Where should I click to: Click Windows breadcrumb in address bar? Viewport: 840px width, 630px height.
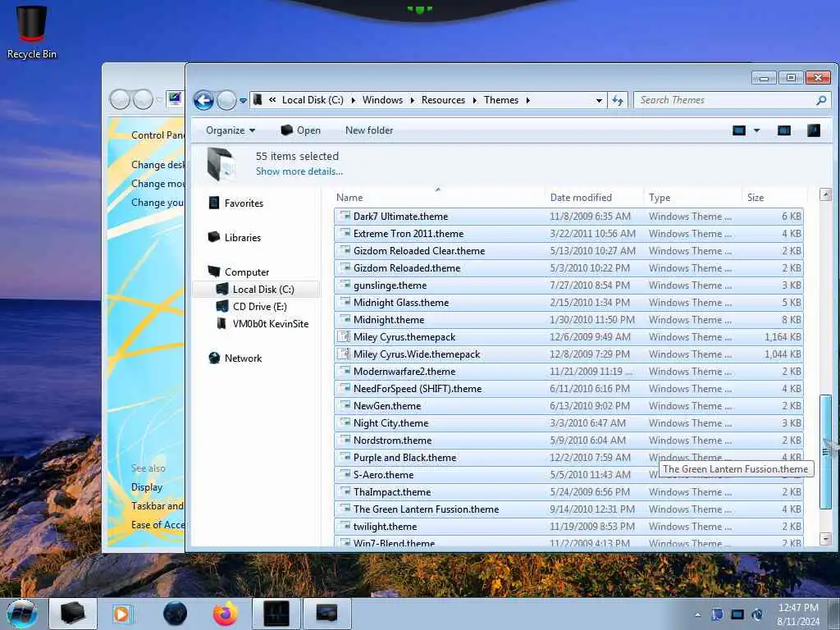click(x=382, y=100)
